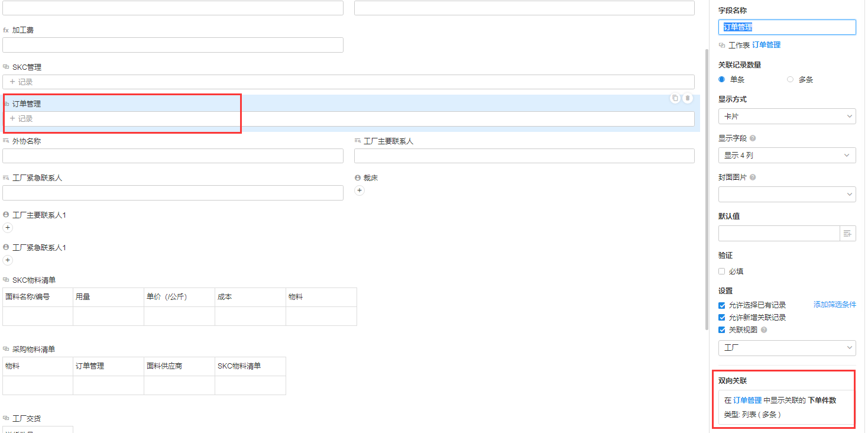The width and height of the screenshot is (868, 433).
Task: Click the relation icon beside SKC物料清单 label
Action: coord(6,280)
